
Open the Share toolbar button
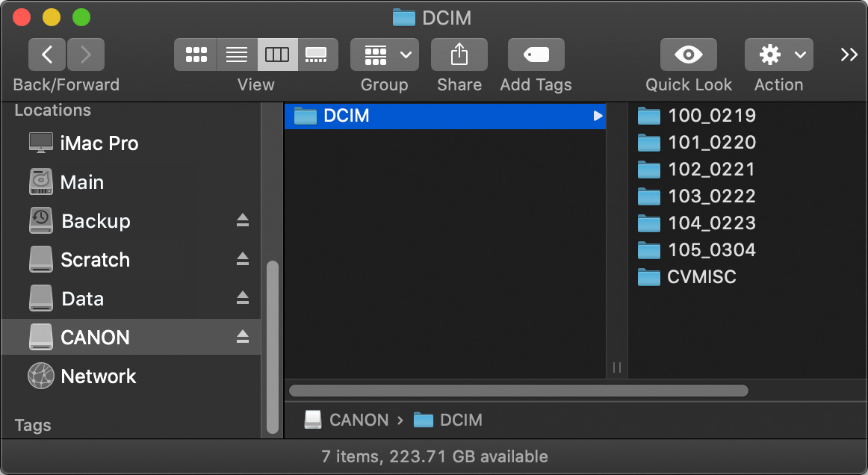click(x=459, y=55)
